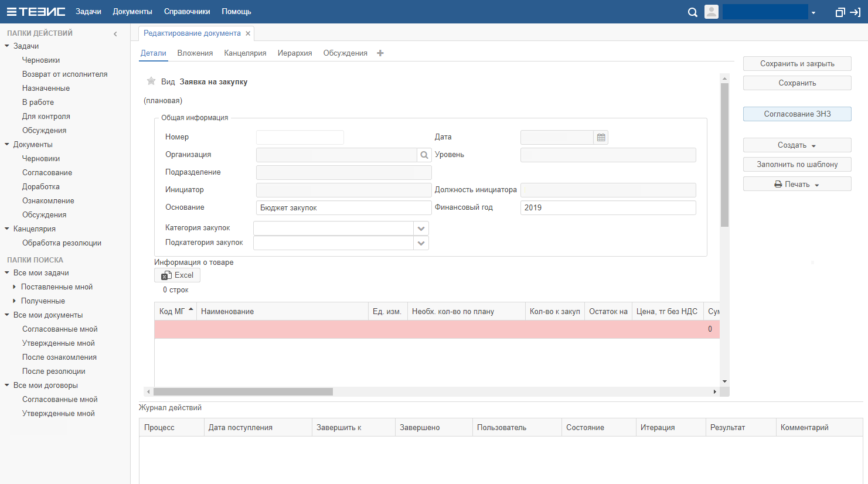Screen dimensions: 868x484
Task: Click the Организация lookup magnifier
Action: [424, 155]
